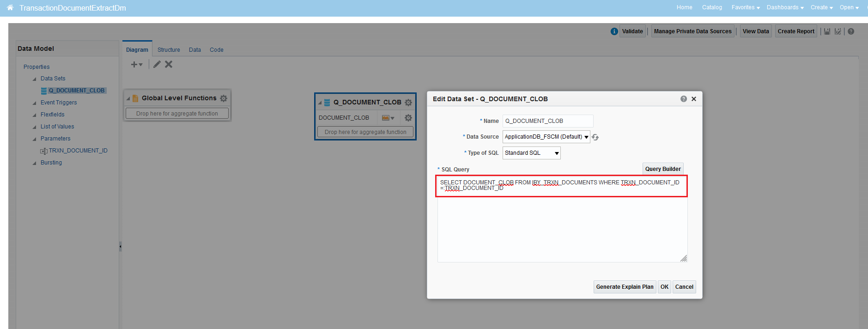Open the Create menu
The width and height of the screenshot is (868, 329).
[x=822, y=7]
